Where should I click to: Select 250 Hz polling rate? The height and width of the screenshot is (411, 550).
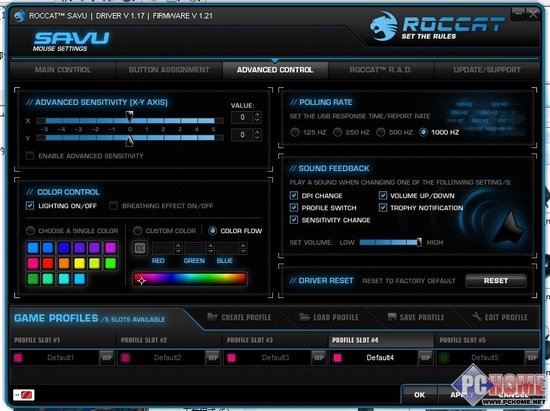337,132
